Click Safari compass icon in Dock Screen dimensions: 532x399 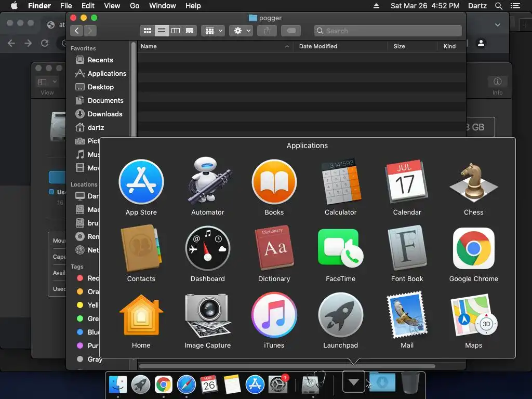point(187,384)
